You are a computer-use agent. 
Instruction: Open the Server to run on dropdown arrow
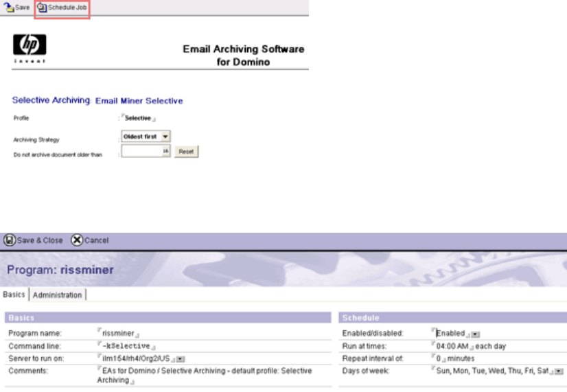tap(181, 359)
